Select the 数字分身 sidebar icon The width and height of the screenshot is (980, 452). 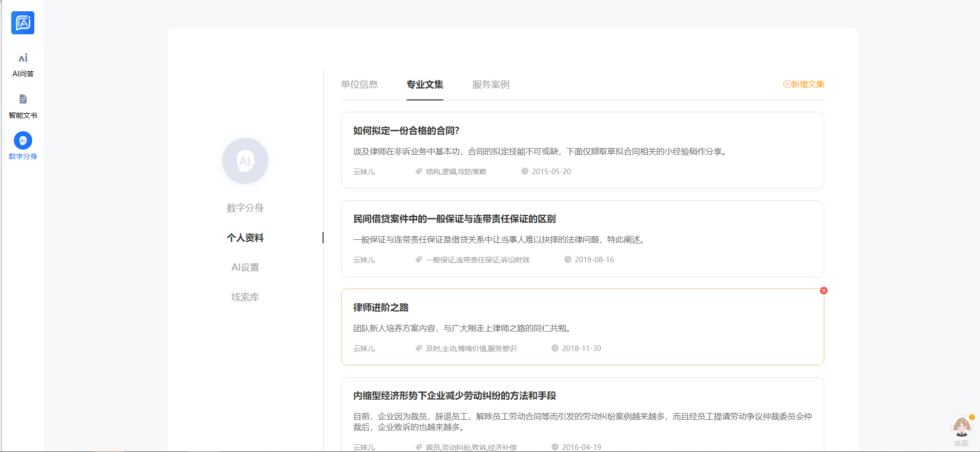click(23, 141)
